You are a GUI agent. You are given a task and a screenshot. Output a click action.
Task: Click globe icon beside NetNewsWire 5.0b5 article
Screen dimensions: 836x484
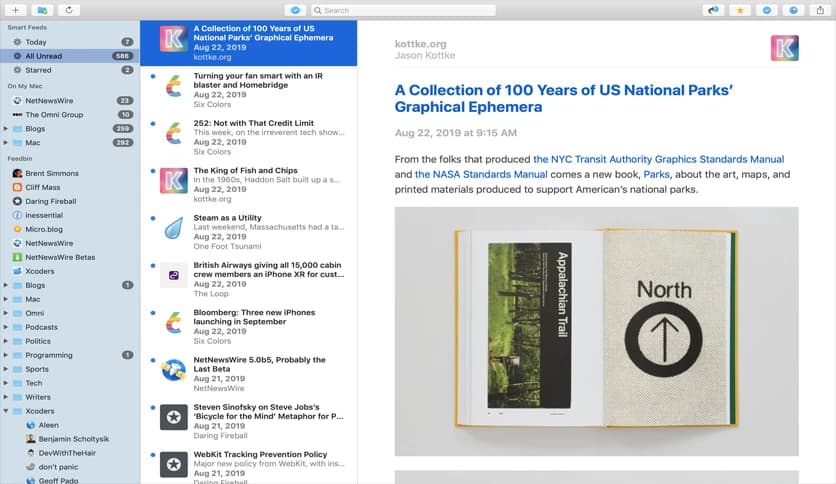(174, 370)
